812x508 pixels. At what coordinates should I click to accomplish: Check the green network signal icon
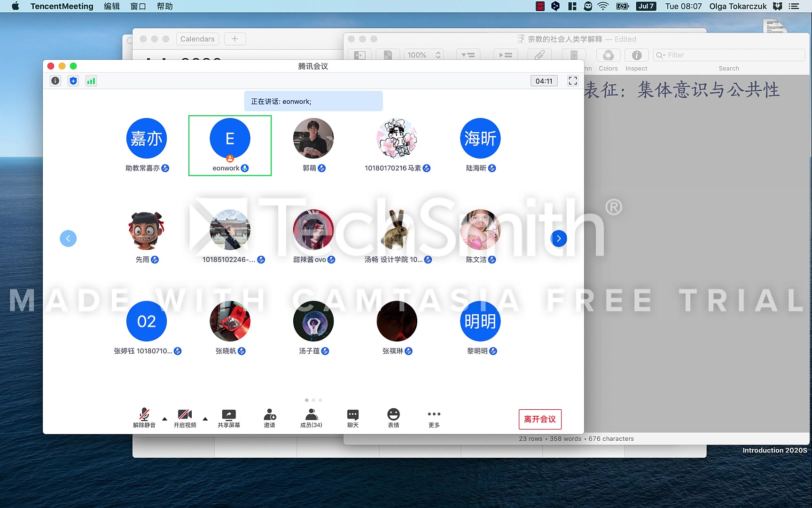tap(91, 81)
